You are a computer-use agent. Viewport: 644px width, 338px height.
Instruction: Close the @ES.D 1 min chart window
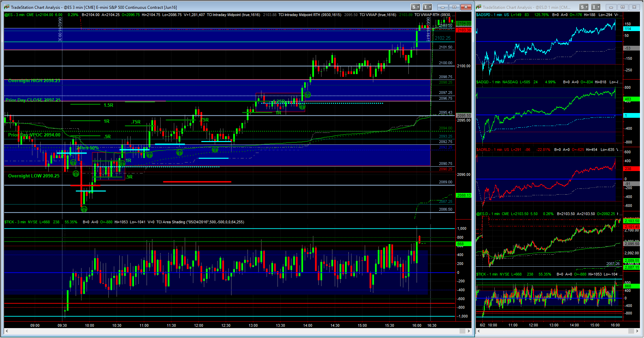coord(634,7)
